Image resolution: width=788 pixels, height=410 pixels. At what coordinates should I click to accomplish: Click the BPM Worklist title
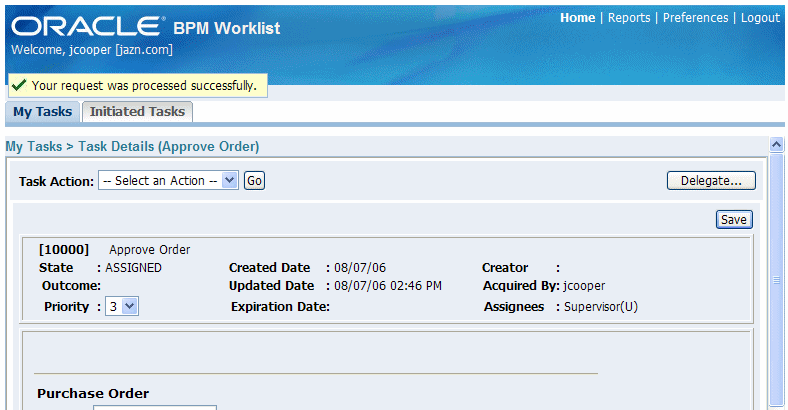pos(227,28)
